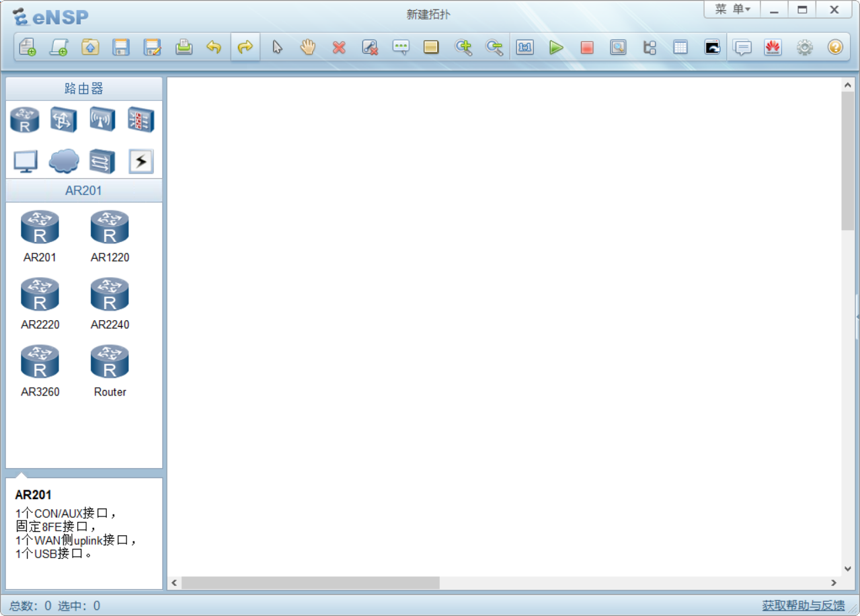Screen dimensions: 860x616
Task: Click the new test topology icon
Action: 58,48
